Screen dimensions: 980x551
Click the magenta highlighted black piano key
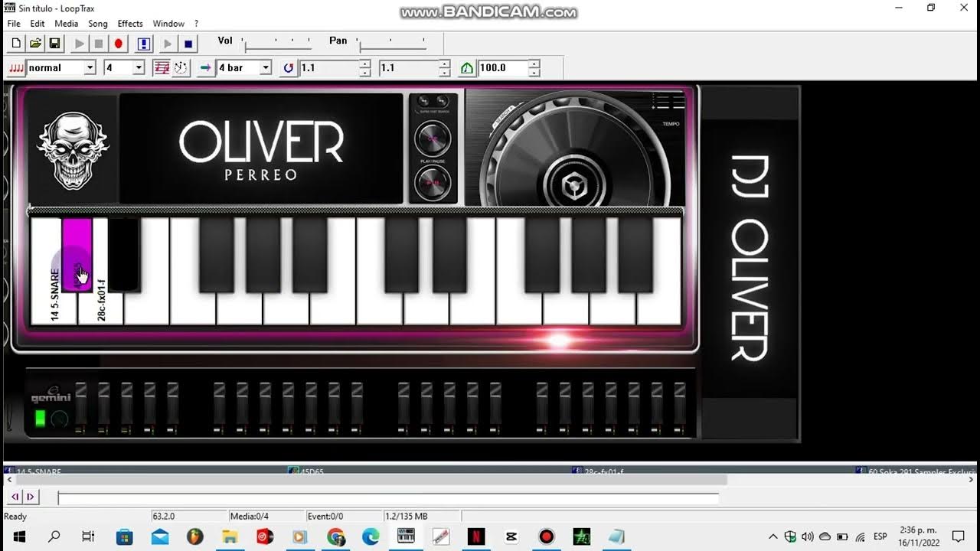click(x=77, y=255)
